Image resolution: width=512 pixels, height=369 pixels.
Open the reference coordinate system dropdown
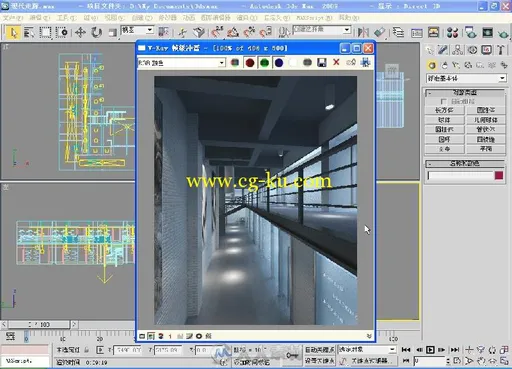pyautogui.click(x=137, y=30)
